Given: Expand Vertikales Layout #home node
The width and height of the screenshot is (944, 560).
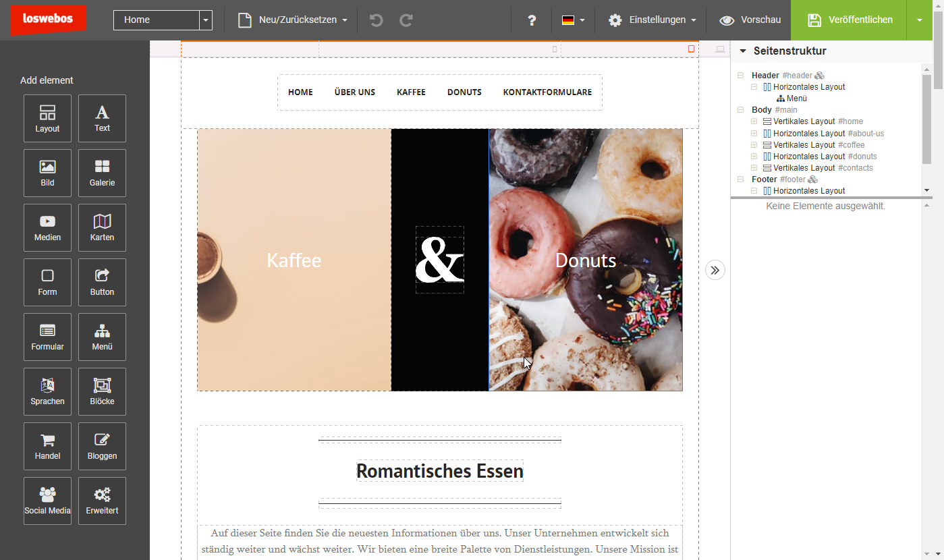Looking at the screenshot, I should pyautogui.click(x=754, y=121).
